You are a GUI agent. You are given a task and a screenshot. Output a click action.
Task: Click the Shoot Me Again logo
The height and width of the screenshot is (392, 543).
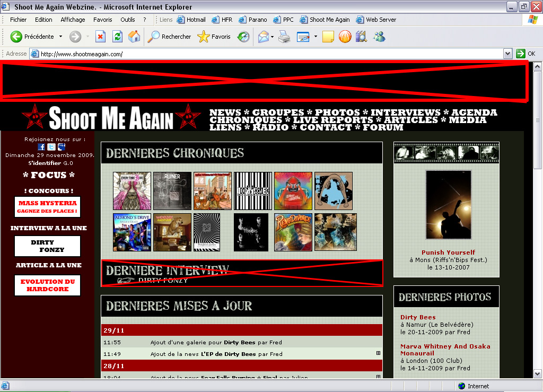coord(111,118)
